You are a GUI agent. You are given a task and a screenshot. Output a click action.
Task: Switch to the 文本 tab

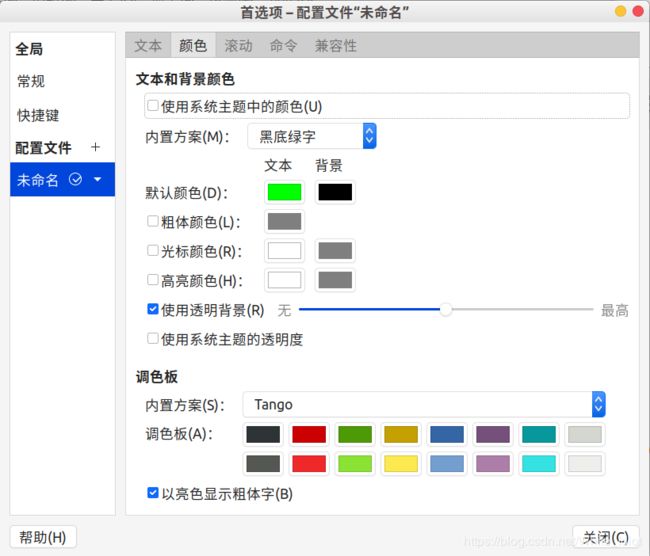point(148,45)
